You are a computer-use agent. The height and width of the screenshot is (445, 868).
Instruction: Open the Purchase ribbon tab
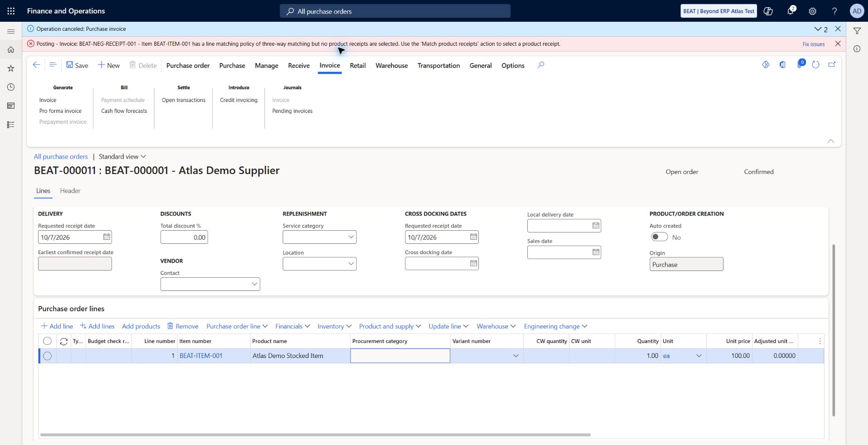[x=232, y=65]
